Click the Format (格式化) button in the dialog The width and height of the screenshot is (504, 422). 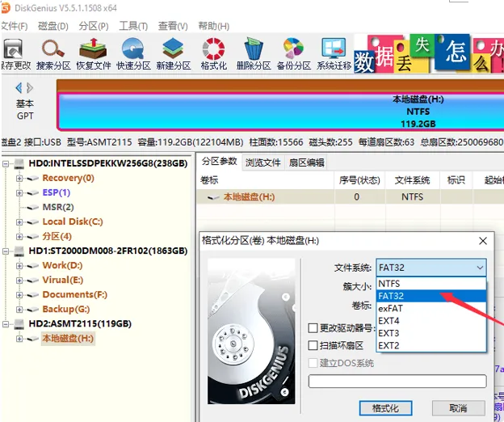click(385, 408)
